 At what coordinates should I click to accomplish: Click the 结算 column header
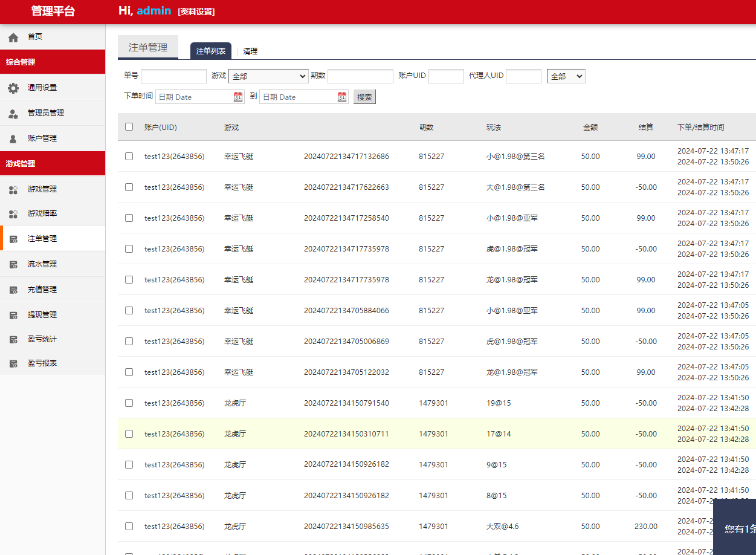coord(646,128)
